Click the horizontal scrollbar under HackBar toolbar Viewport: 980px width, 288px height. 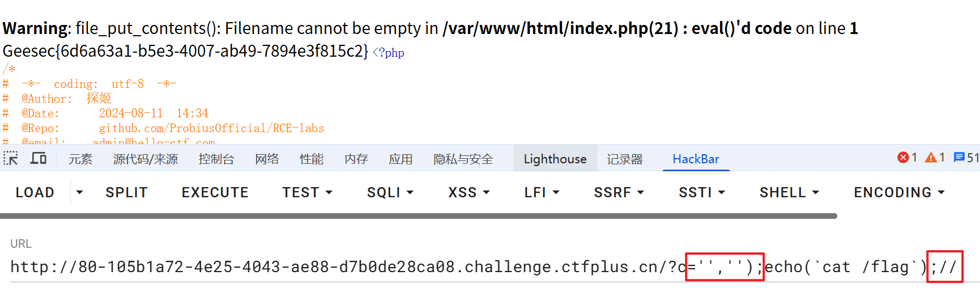point(419,216)
